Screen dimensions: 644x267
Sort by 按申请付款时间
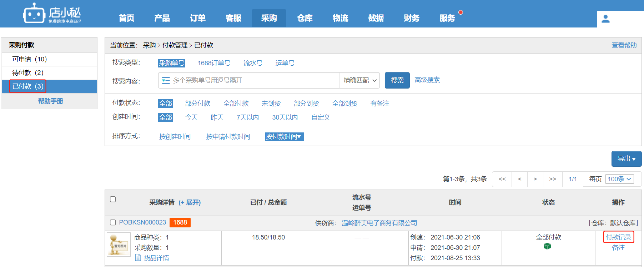[228, 137]
